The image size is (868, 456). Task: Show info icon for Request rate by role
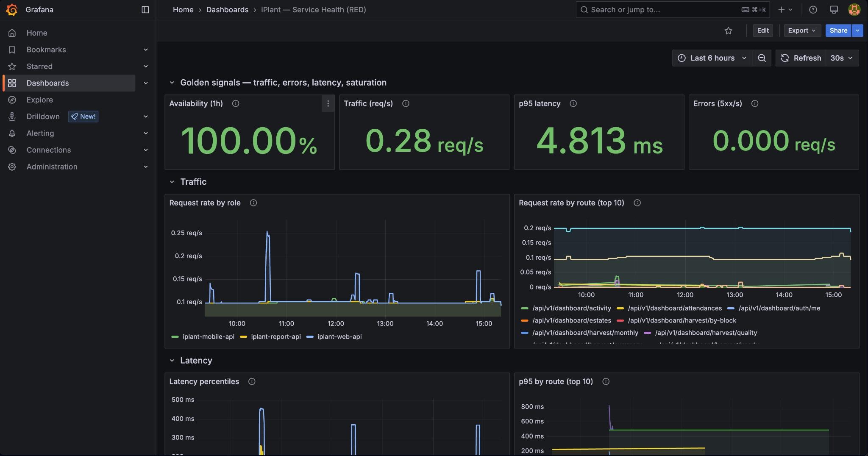(253, 203)
